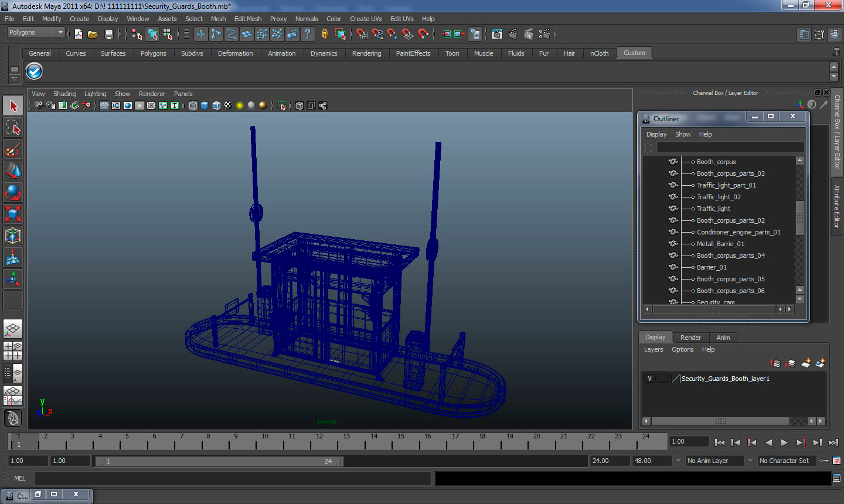Toggle isolate select icon in viewport
Screen dimensions: 844x504
click(281, 105)
